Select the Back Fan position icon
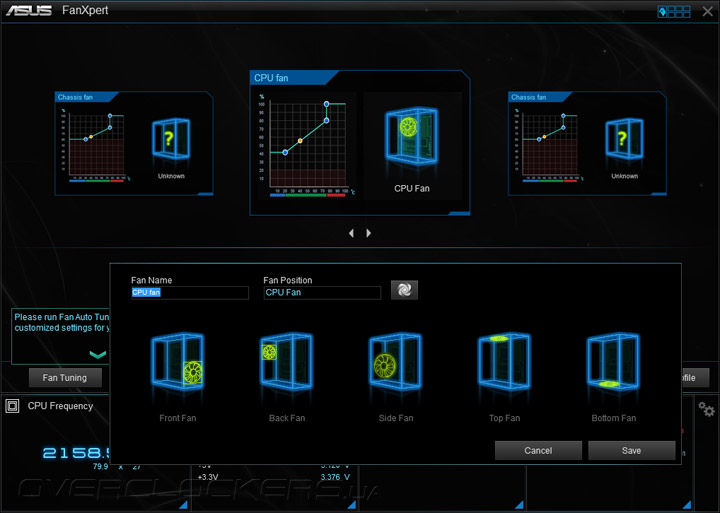This screenshot has height=513, width=720. pyautogui.click(x=287, y=362)
